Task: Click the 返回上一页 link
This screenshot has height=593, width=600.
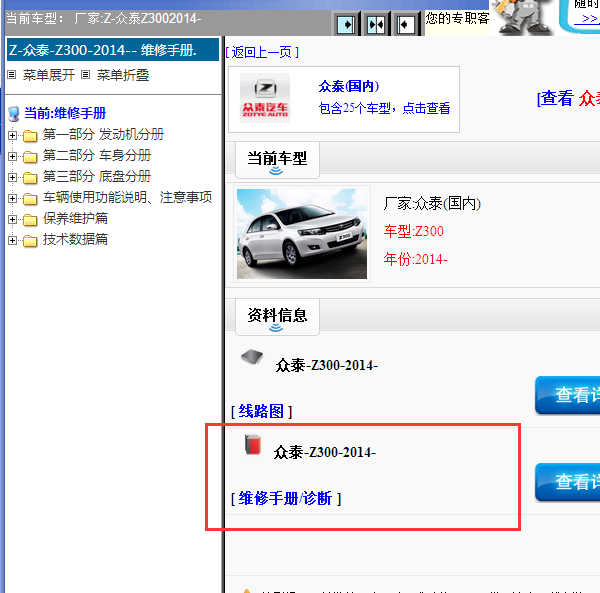Action: click(x=262, y=52)
